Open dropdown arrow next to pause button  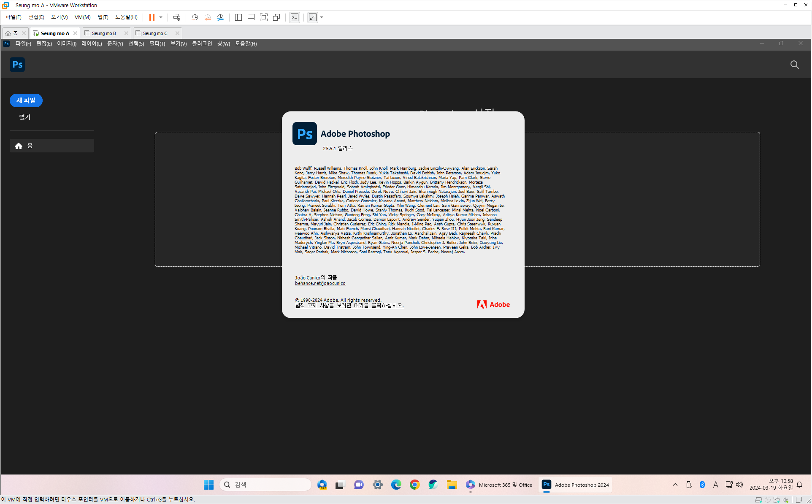pyautogui.click(x=161, y=17)
